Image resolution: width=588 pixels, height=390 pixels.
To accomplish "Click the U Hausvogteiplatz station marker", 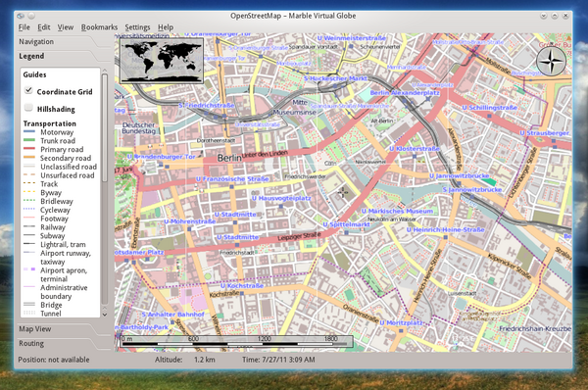I will [x=281, y=206].
